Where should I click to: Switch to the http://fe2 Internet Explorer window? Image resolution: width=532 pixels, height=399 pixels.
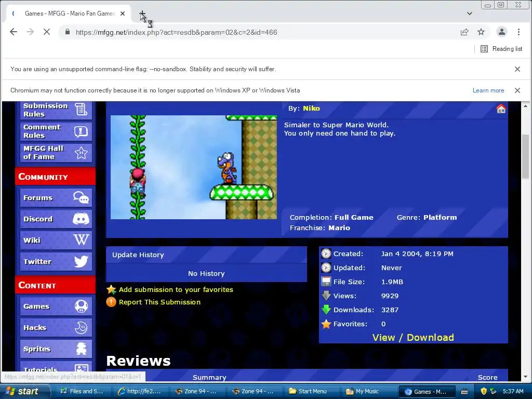139,392
